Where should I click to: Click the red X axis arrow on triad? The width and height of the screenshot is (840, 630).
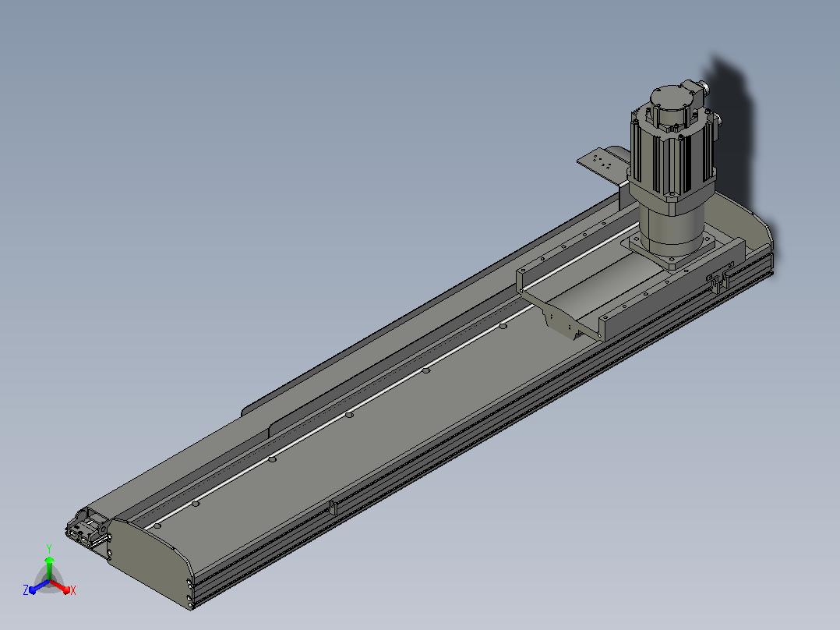(x=64, y=589)
